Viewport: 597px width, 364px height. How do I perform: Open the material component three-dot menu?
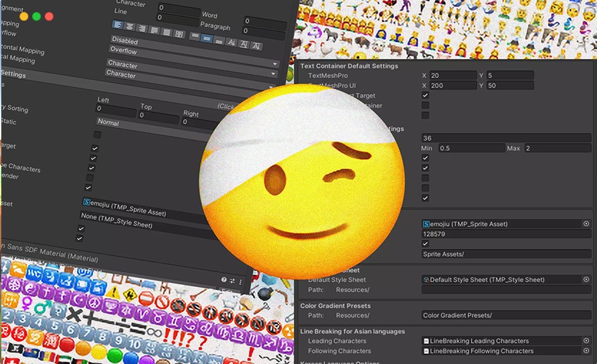click(x=241, y=281)
